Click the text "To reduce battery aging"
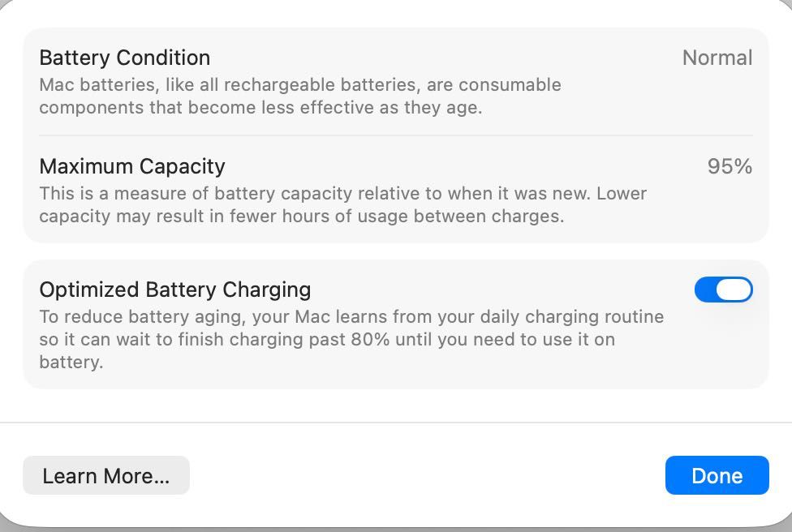792x532 pixels. [x=122, y=316]
